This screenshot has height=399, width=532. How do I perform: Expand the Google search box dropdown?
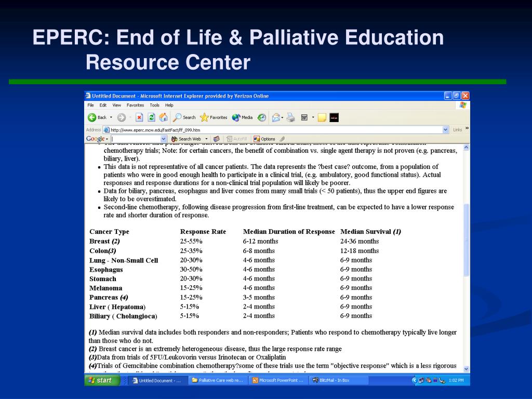click(x=163, y=139)
